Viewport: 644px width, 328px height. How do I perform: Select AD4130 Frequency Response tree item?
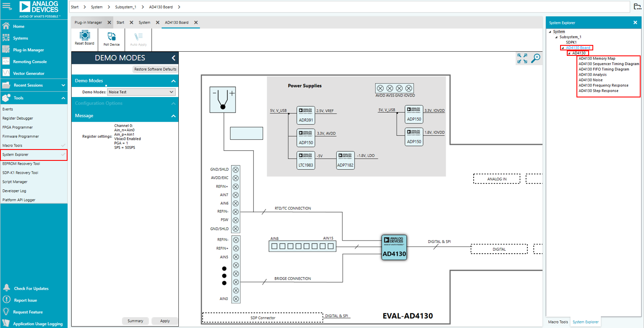coord(603,86)
